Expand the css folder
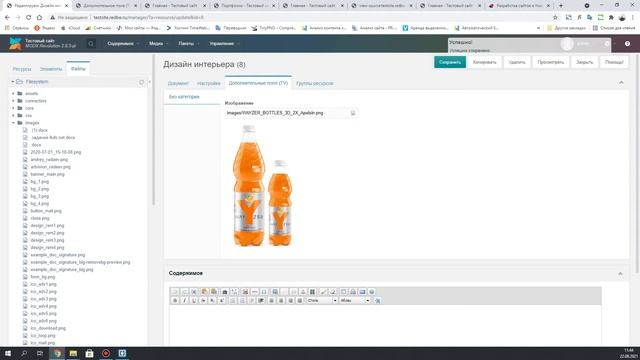The width and height of the screenshot is (640, 360). click(x=13, y=116)
